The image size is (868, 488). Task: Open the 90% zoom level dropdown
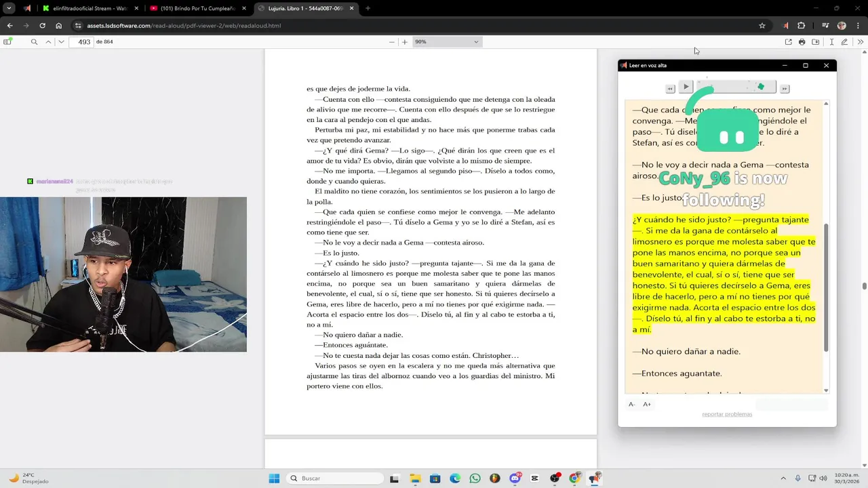click(447, 42)
